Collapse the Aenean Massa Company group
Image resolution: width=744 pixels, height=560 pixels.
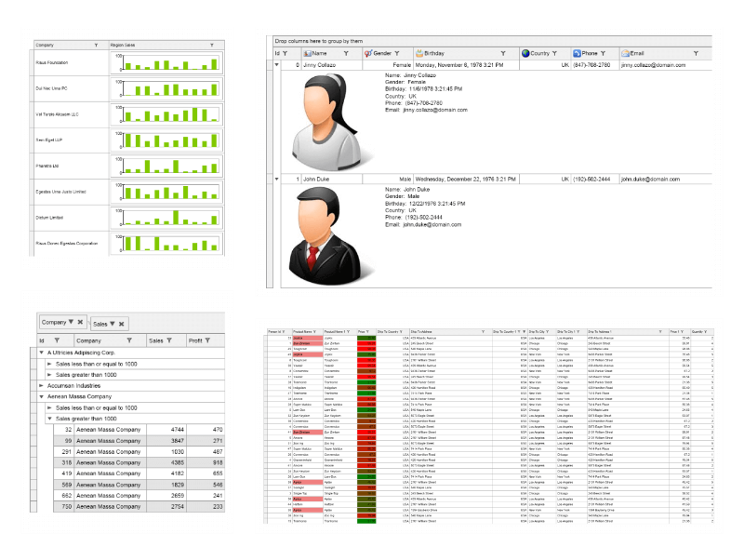(41, 396)
